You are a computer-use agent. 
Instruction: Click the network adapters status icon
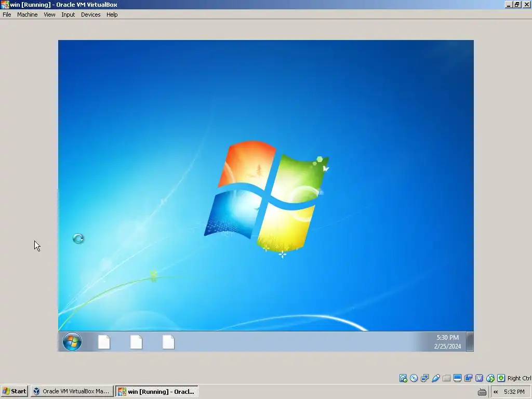coord(425,378)
